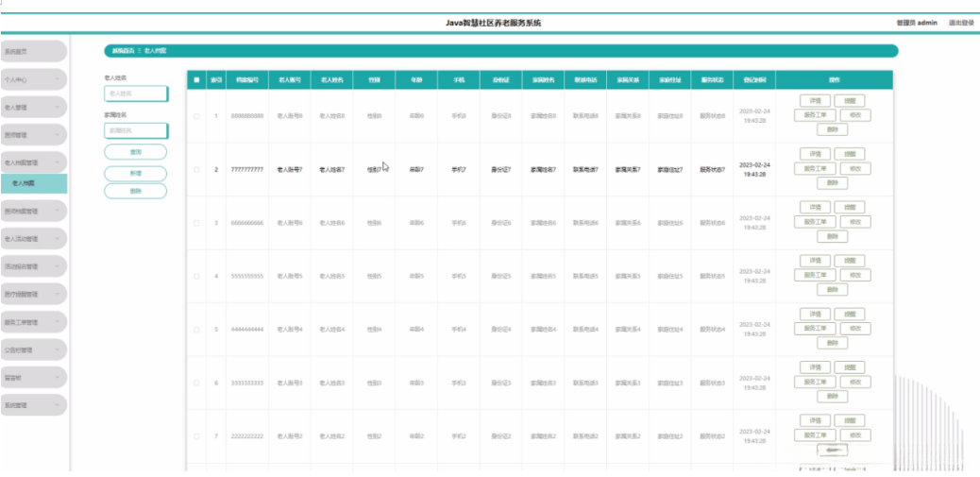This screenshot has width=980, height=477.
Task: Open 详情 for row 6666666666
Action: coord(815,207)
